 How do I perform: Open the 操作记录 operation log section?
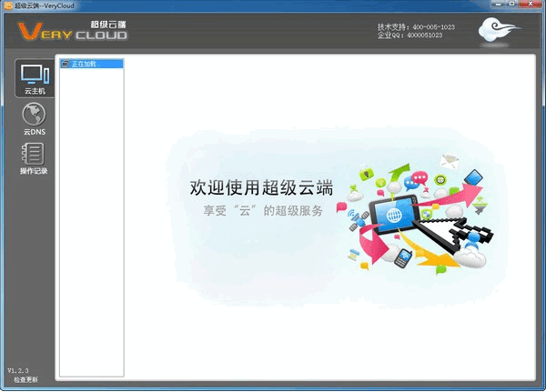(x=34, y=159)
